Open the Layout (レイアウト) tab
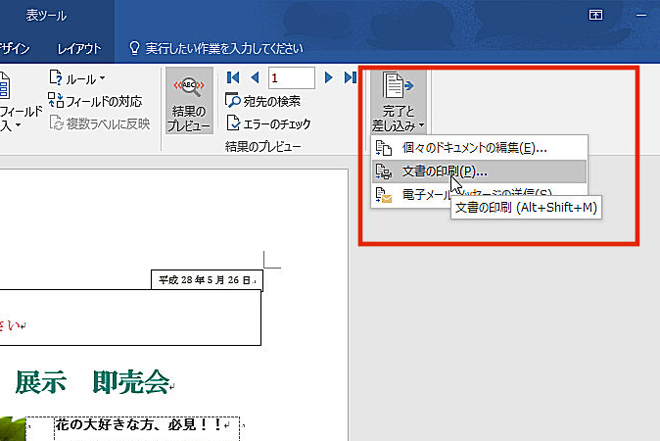The image size is (660, 441). pyautogui.click(x=79, y=49)
